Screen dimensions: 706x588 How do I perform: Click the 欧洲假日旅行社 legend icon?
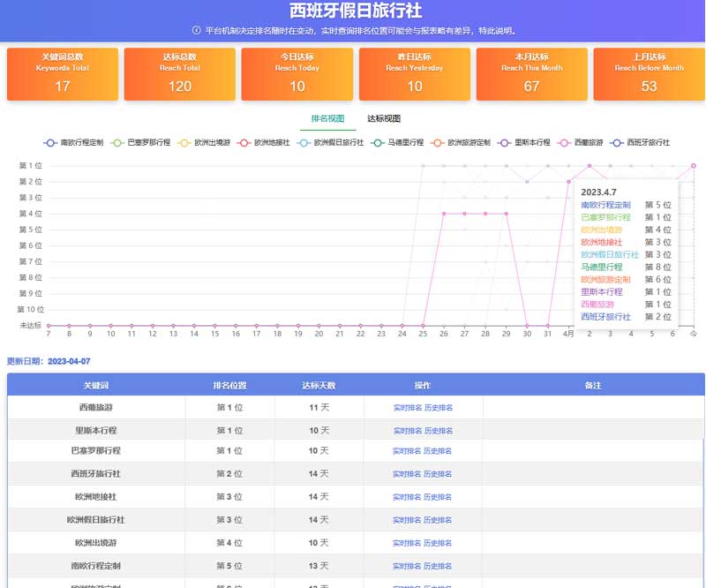tap(304, 142)
